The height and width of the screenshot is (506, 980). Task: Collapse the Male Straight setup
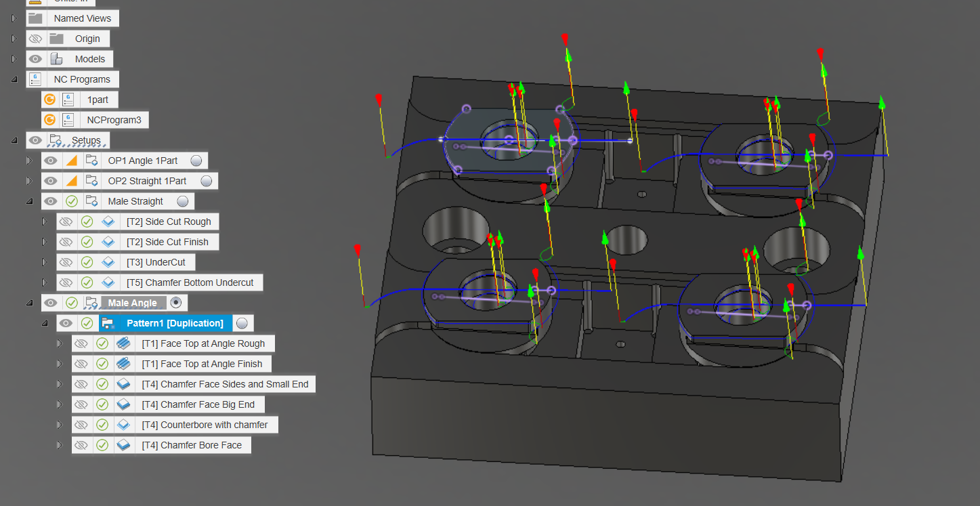29,201
